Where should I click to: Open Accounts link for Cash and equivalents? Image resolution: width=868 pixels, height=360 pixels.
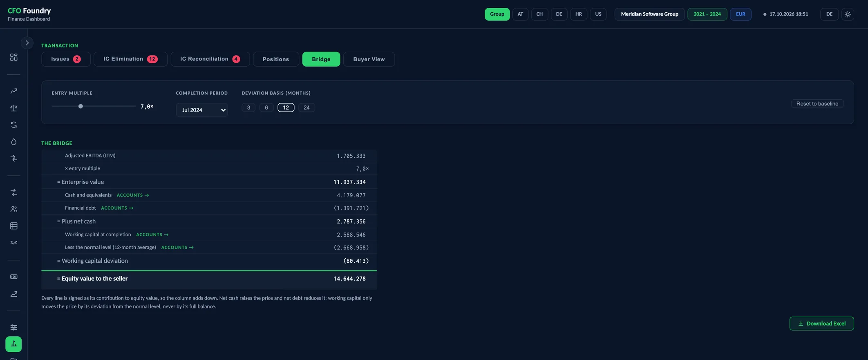[133, 195]
